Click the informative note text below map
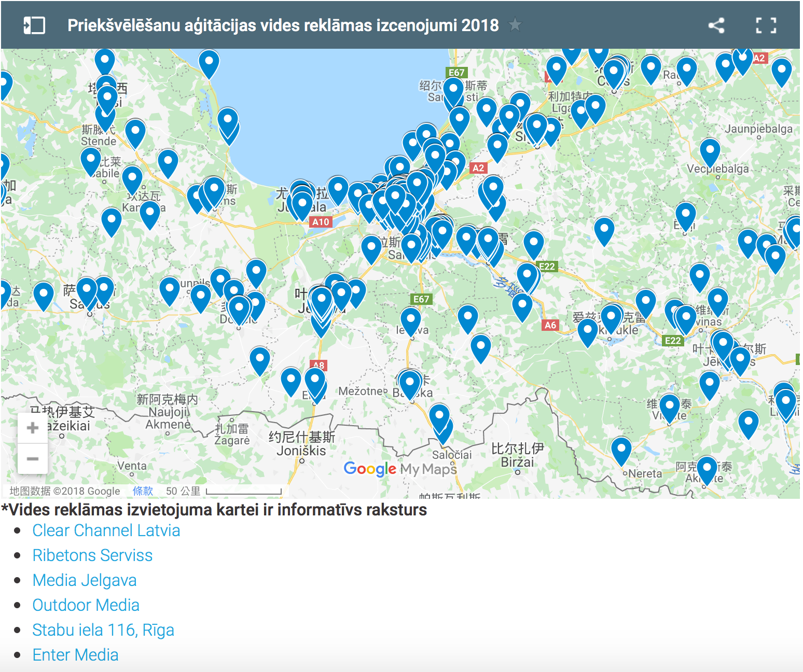This screenshot has height=672, width=803. (x=214, y=510)
